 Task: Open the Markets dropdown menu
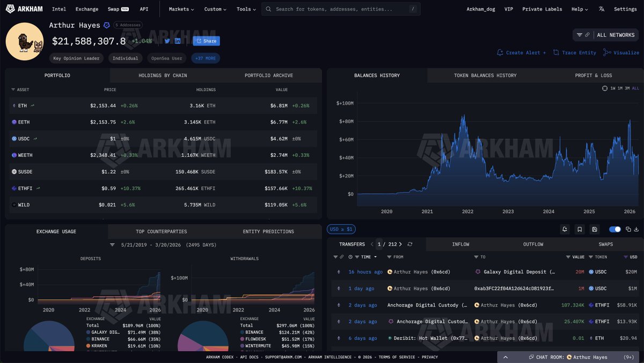coord(181,9)
